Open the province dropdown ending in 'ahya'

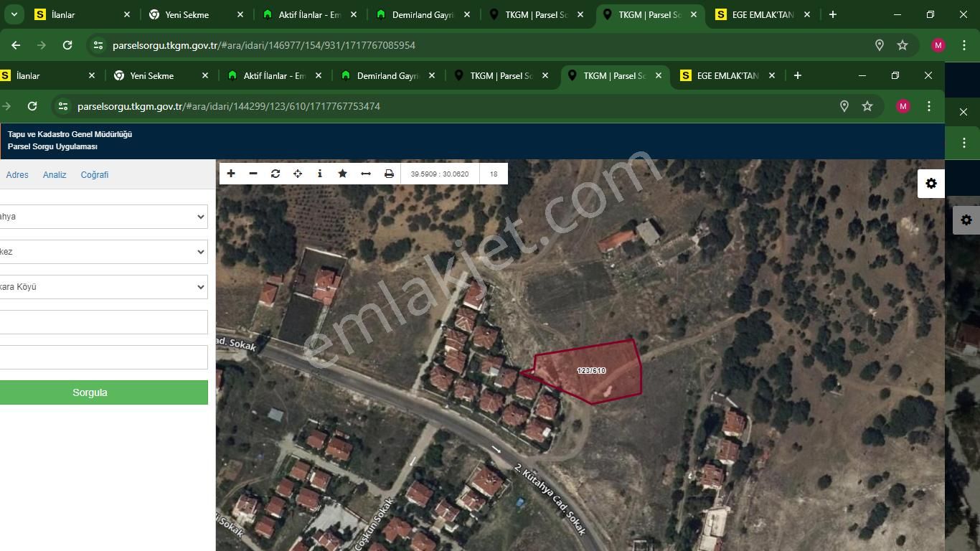(103, 217)
